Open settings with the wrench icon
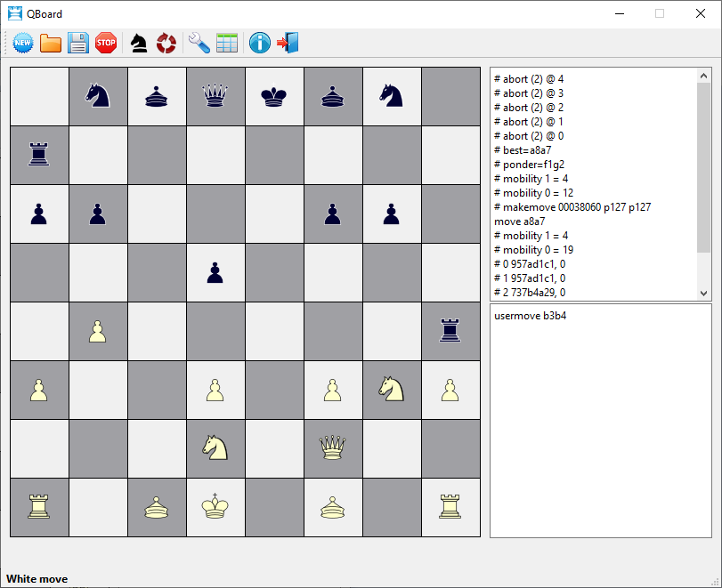This screenshot has width=722, height=588. [199, 44]
